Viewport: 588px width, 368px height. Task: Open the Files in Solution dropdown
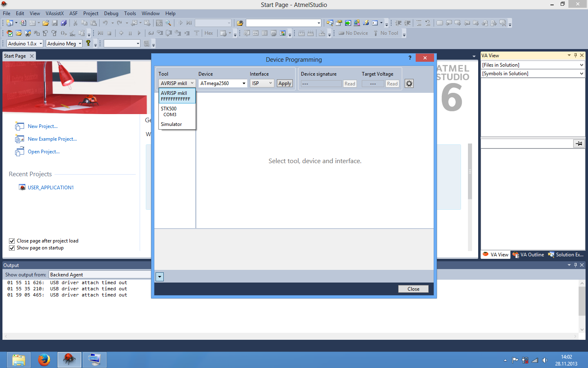pos(533,65)
